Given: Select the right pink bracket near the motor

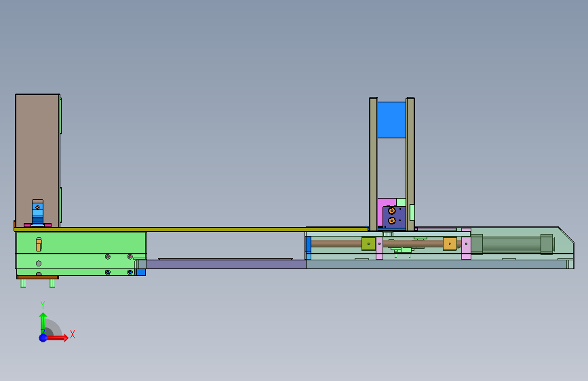Looking at the screenshot, I should [x=466, y=243].
